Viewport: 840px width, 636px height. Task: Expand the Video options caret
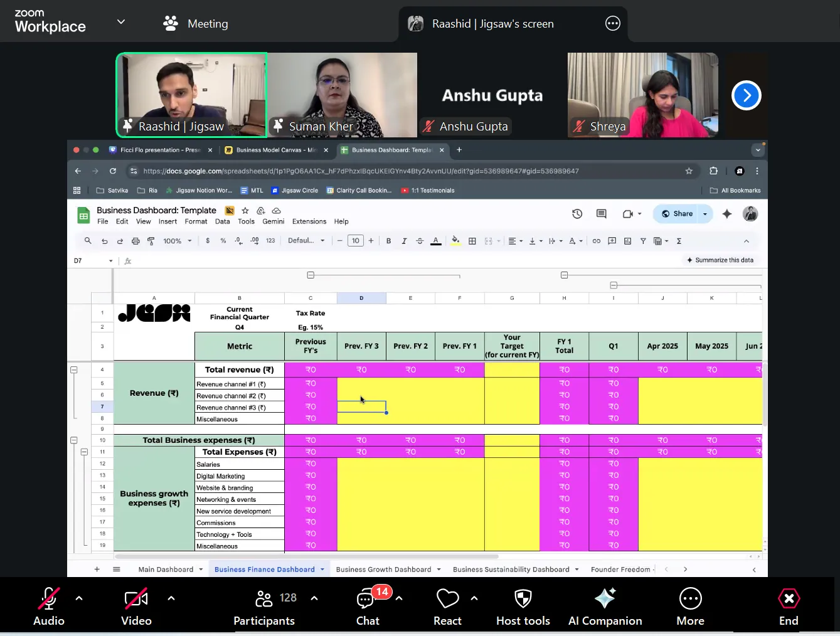point(171,598)
